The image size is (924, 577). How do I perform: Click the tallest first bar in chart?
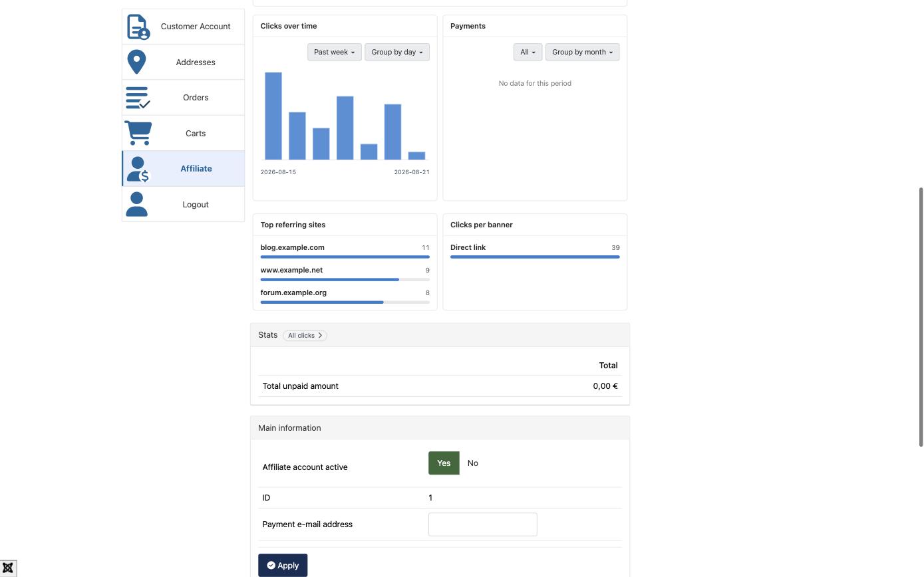coord(273,116)
